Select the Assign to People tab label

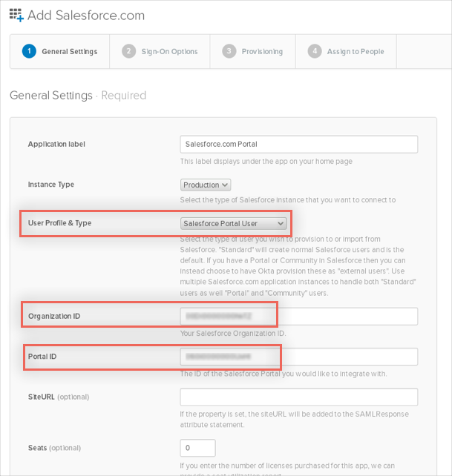coord(355,51)
